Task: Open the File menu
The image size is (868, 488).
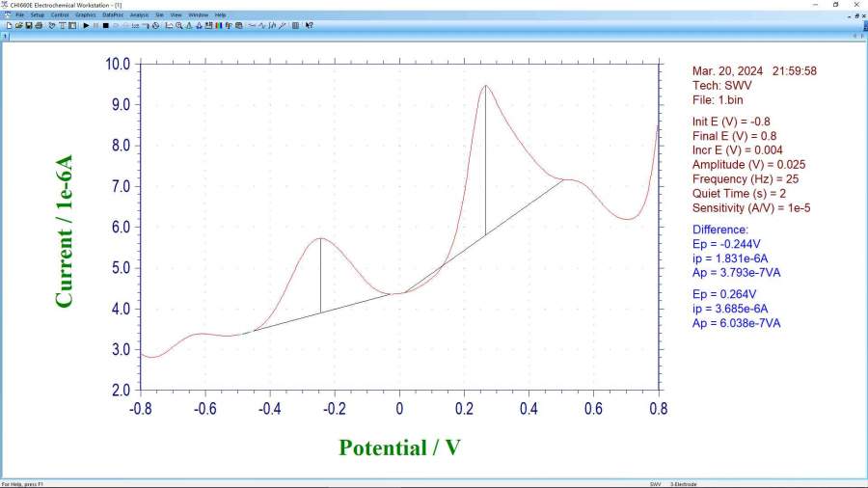Action: click(19, 15)
